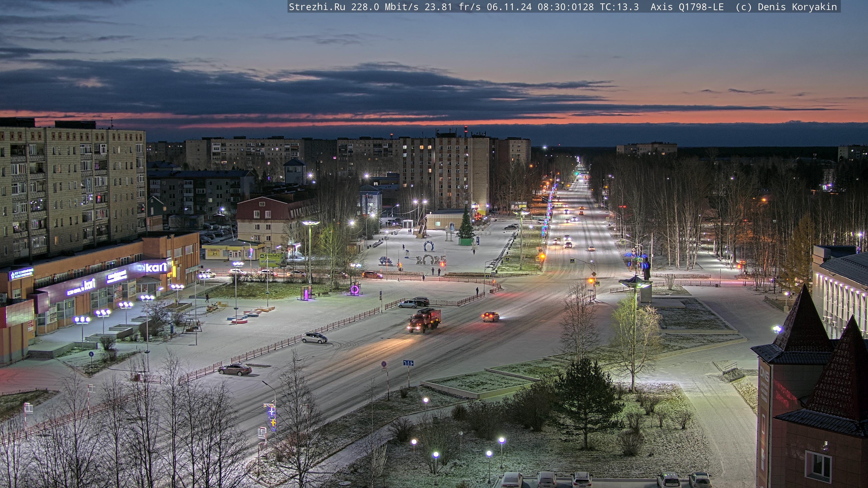Click the 23.81 fr/s frame rate

[453, 7]
